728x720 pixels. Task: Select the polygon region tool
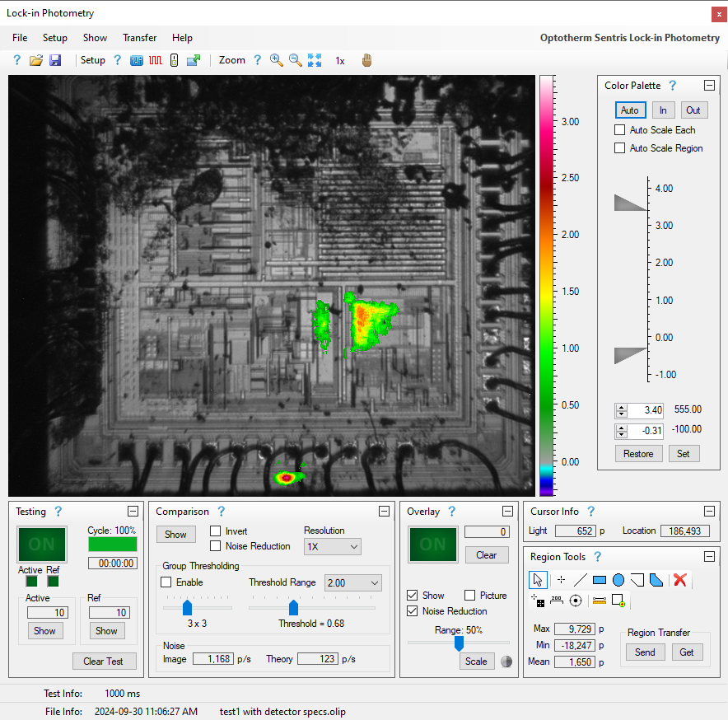[x=657, y=580]
